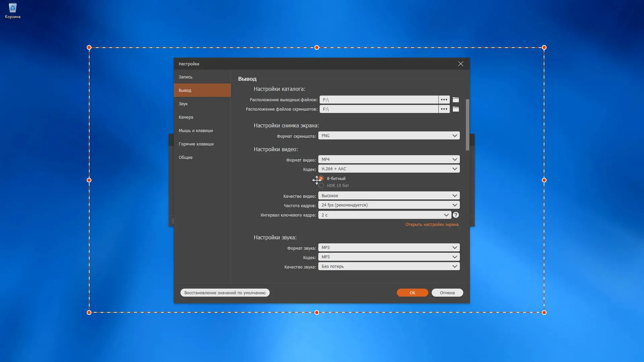Open folder icon for screenshot files location

pyautogui.click(x=455, y=109)
